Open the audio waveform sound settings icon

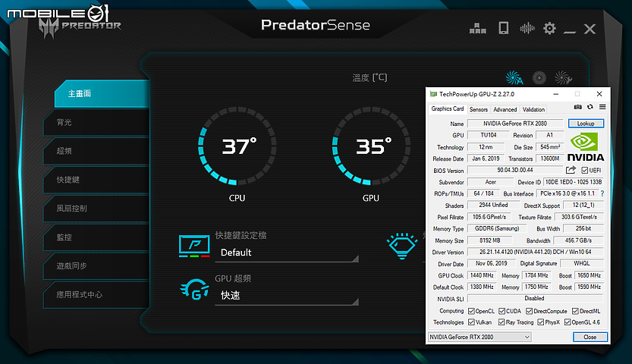[527, 28]
